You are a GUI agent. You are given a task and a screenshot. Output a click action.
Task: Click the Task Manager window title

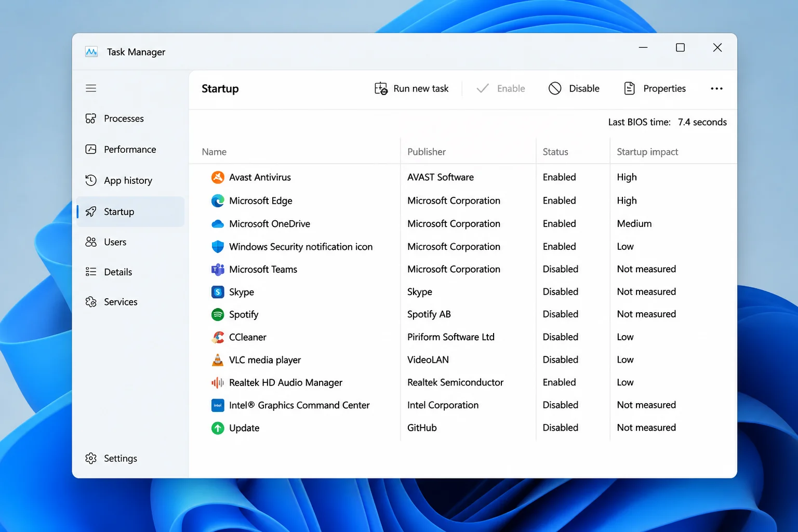point(136,52)
